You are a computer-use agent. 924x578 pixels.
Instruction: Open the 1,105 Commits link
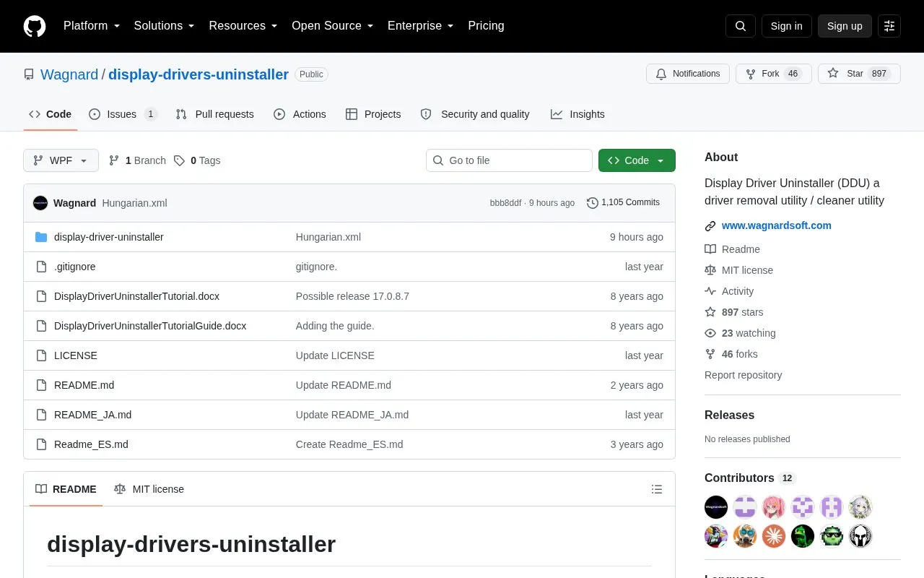tap(623, 202)
